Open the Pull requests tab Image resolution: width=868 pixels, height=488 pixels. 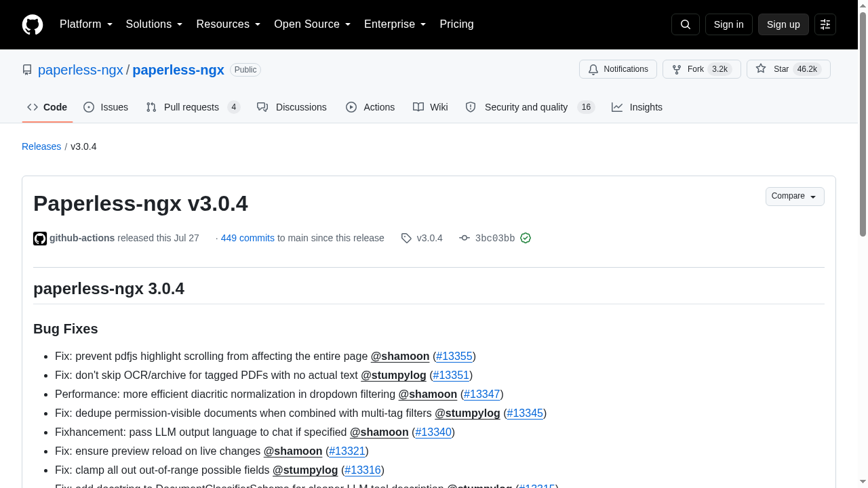tap(193, 107)
